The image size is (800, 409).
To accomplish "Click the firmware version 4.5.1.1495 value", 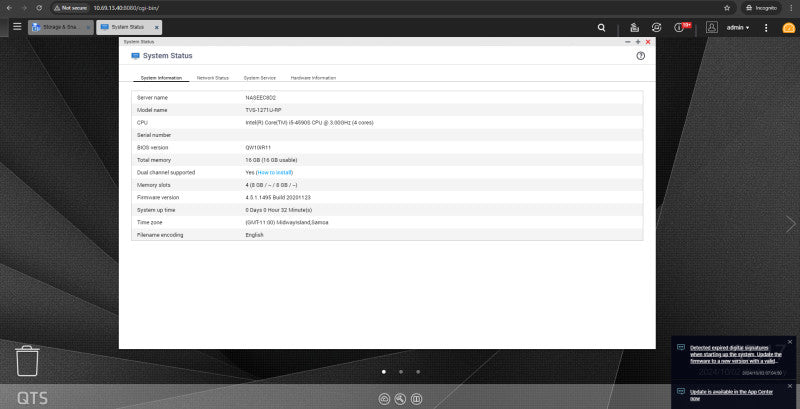I will pos(276,198).
